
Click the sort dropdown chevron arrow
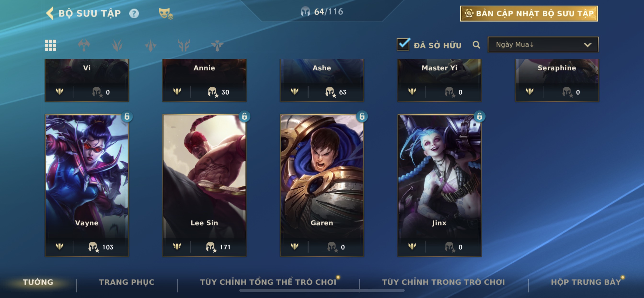point(587,45)
